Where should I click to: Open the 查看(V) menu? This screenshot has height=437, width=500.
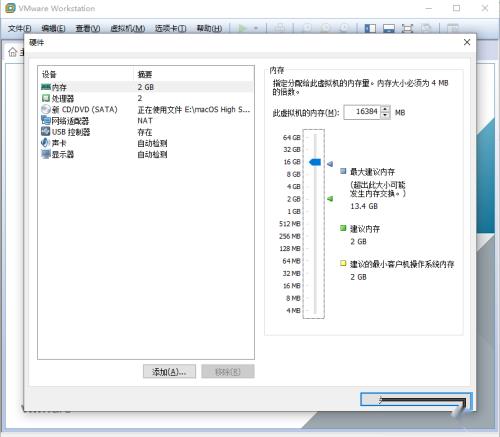pos(88,29)
